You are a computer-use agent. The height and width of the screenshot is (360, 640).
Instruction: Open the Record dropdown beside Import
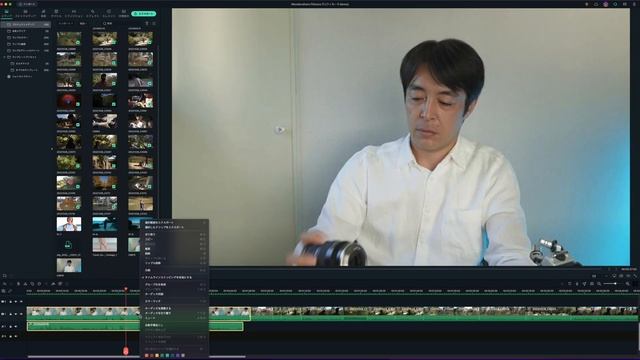point(83,24)
